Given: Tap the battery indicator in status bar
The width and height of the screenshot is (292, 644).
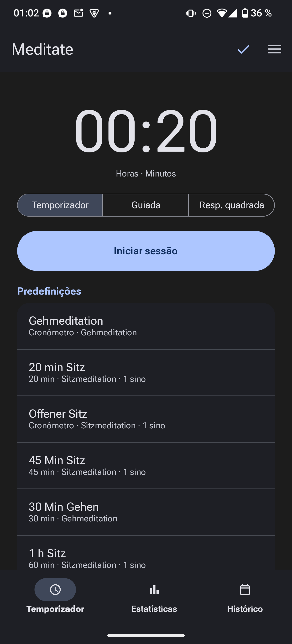Looking at the screenshot, I should (x=245, y=13).
